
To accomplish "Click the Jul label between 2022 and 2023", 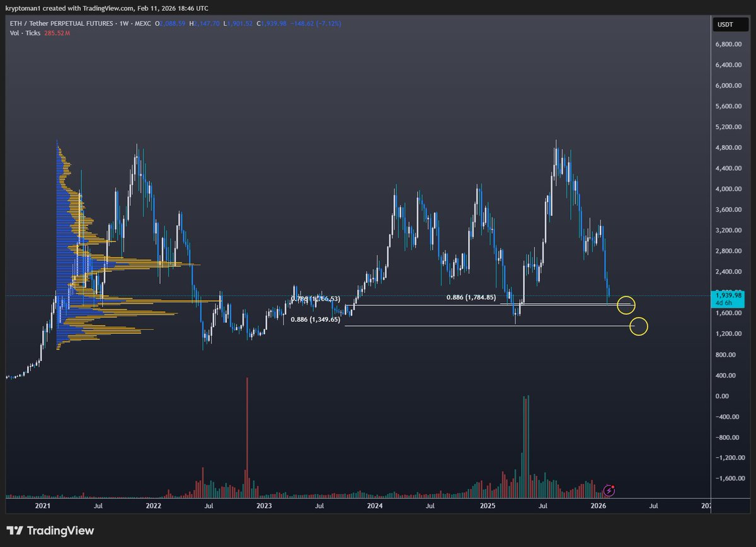I will click(209, 505).
